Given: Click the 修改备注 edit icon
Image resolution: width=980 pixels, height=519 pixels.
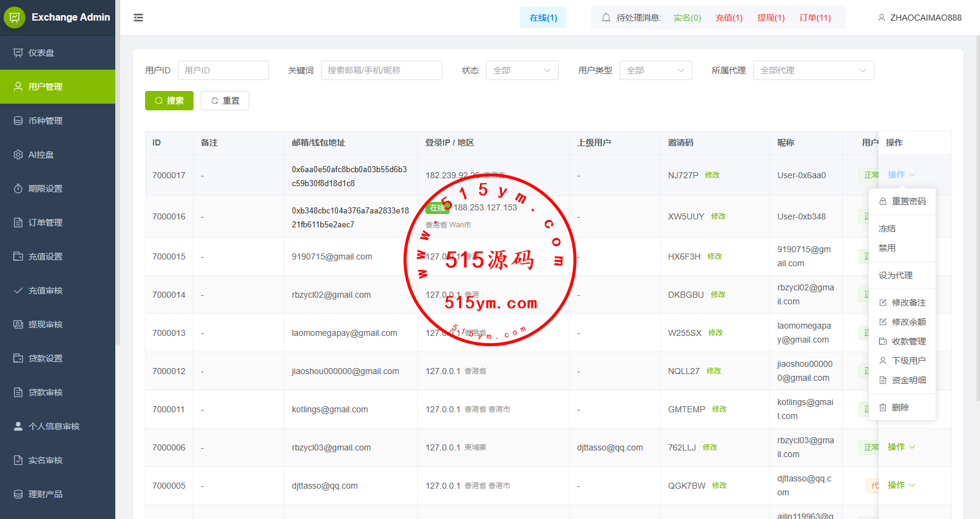Looking at the screenshot, I should (x=883, y=303).
